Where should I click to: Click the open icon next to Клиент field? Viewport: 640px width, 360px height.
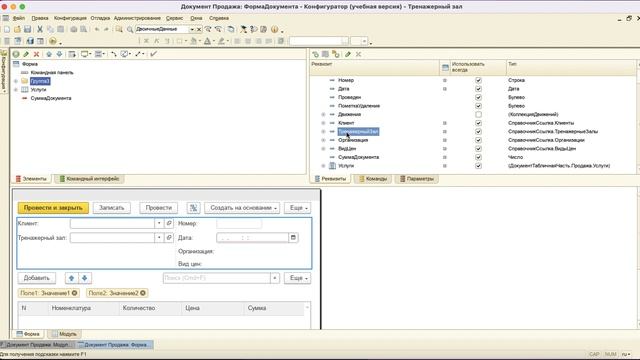169,223
